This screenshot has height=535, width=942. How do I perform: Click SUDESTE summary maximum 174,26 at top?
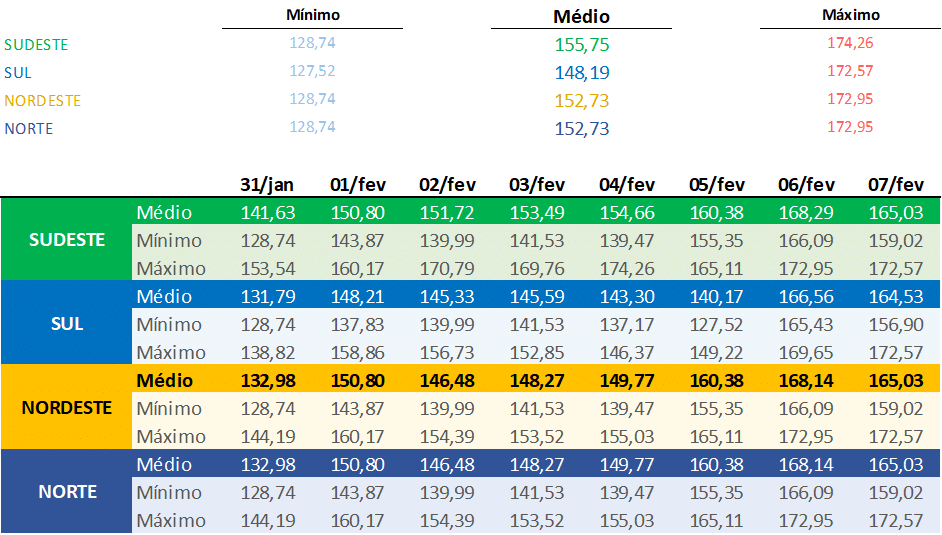(851, 43)
